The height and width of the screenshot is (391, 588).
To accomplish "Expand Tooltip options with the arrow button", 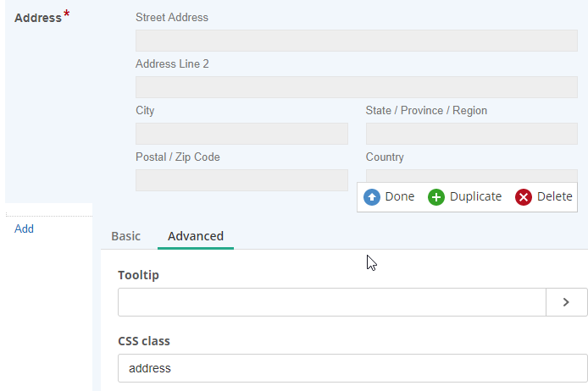I will (x=567, y=302).
